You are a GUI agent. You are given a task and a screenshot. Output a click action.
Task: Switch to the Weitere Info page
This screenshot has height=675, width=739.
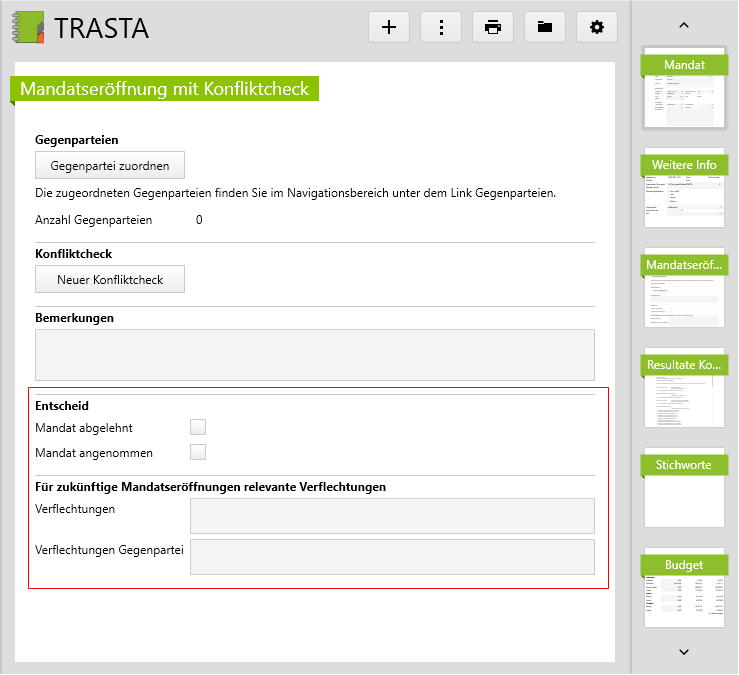click(684, 188)
